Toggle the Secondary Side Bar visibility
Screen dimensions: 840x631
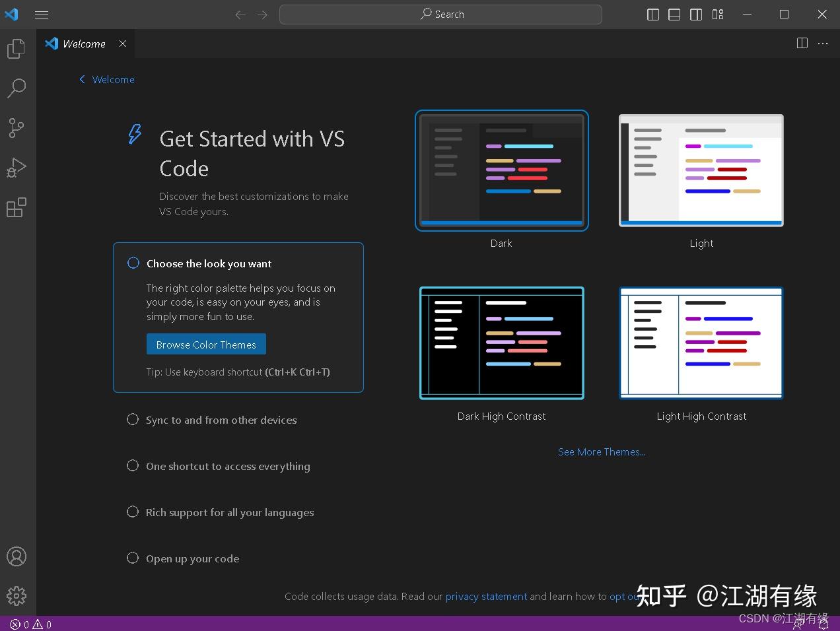click(695, 14)
